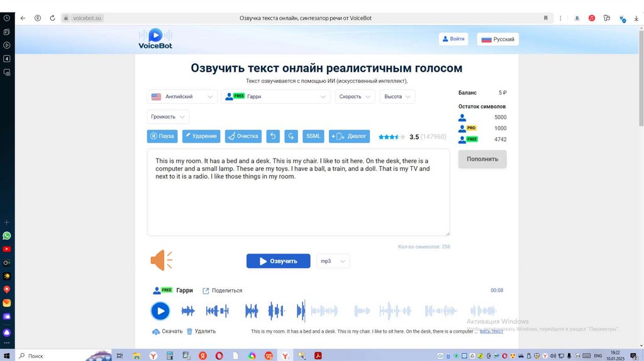The height and width of the screenshot is (361, 644).
Task: Download the audio with Скачать
Action: 167,331
